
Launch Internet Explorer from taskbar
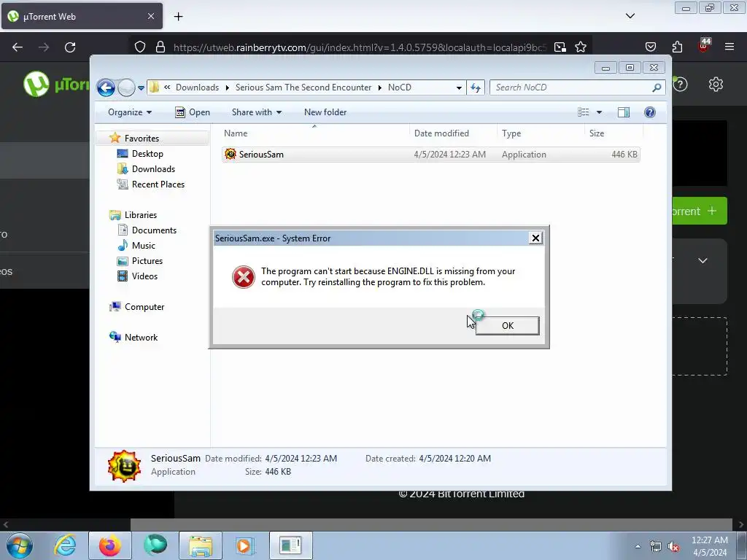pos(65,545)
